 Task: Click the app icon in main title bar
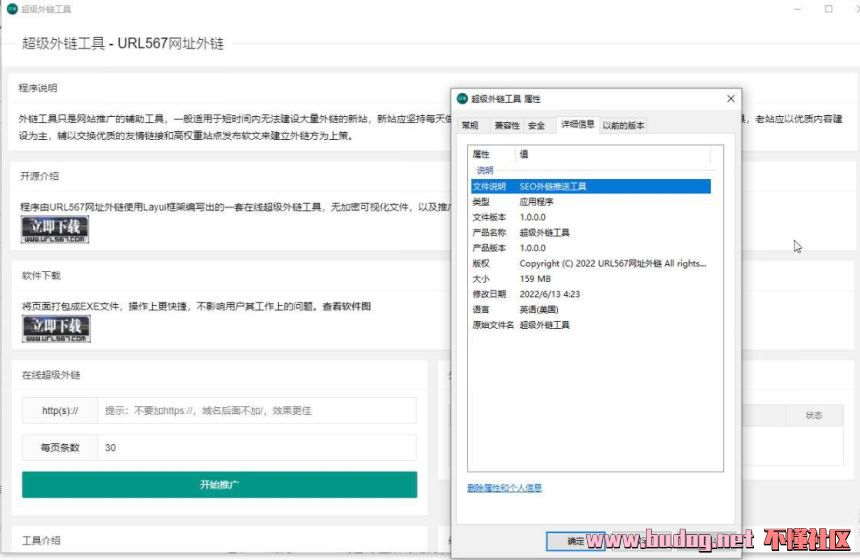click(12, 9)
